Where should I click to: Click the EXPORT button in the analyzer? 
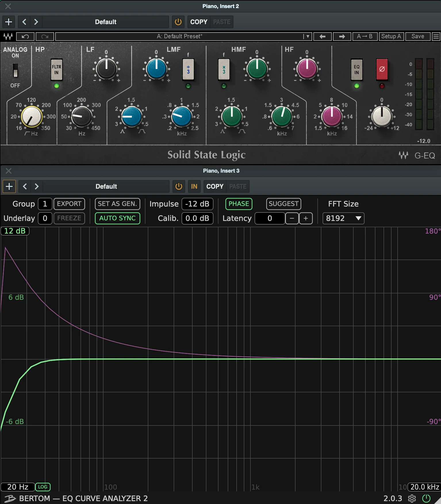(x=69, y=204)
